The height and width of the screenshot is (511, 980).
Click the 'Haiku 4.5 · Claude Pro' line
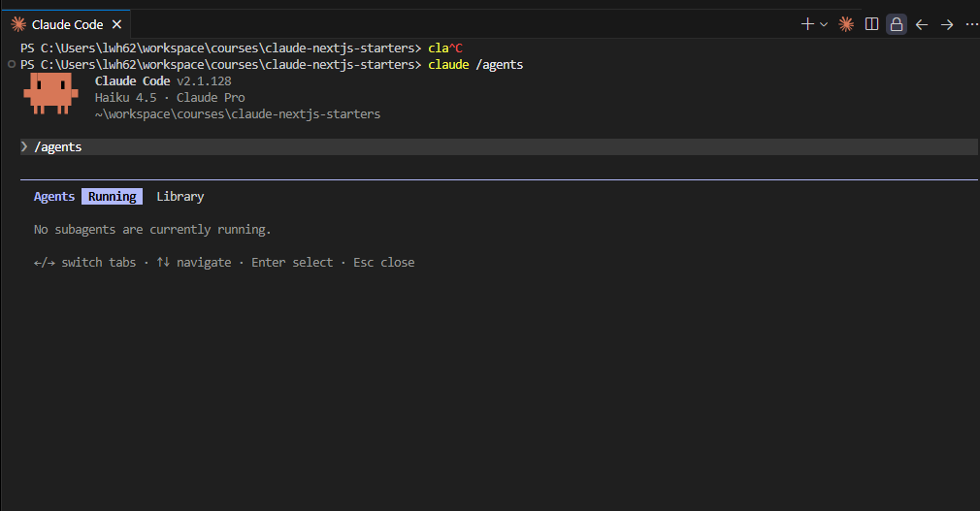[170, 98]
